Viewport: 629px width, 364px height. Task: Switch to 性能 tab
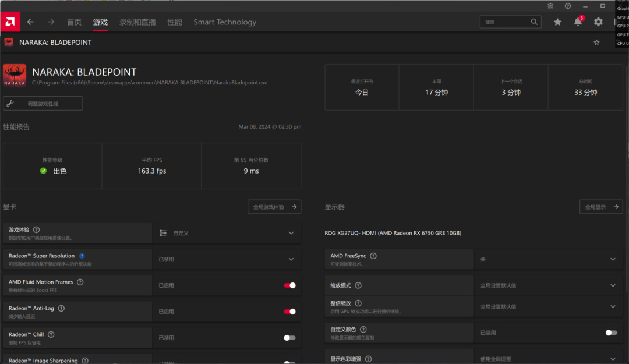pos(175,22)
